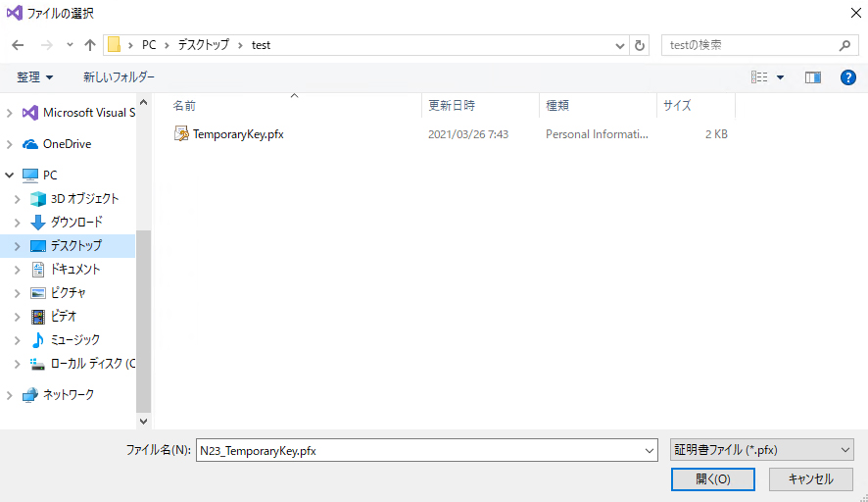The width and height of the screenshot is (868, 502).
Task: Open help with question mark icon
Action: (848, 77)
